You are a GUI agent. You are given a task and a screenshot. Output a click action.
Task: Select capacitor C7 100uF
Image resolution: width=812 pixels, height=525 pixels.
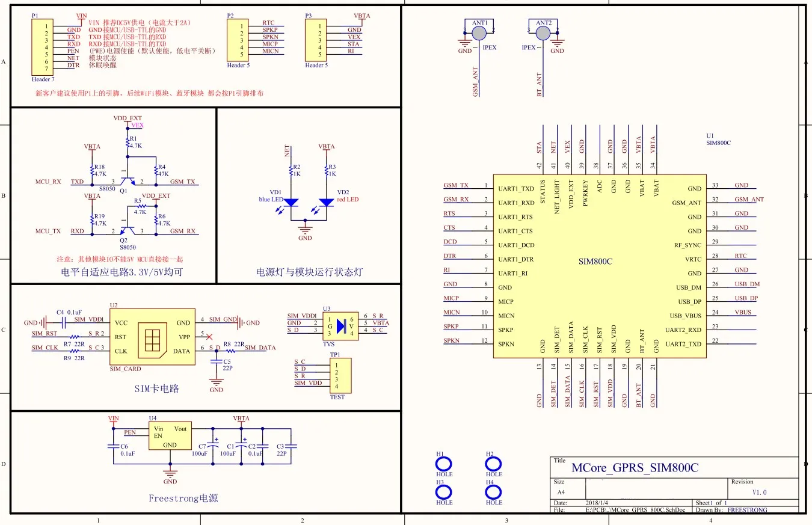(x=211, y=446)
